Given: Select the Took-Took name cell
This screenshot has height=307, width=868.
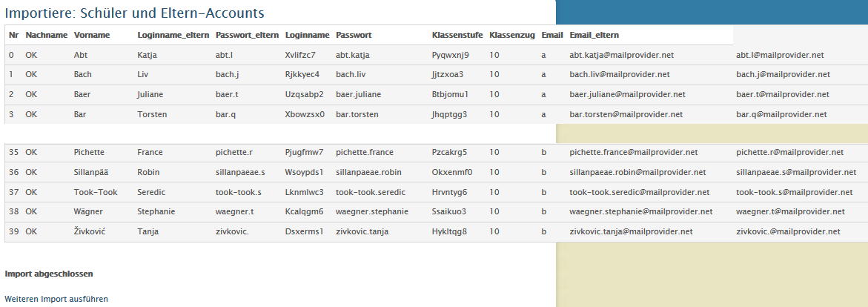Looking at the screenshot, I should (x=96, y=192).
